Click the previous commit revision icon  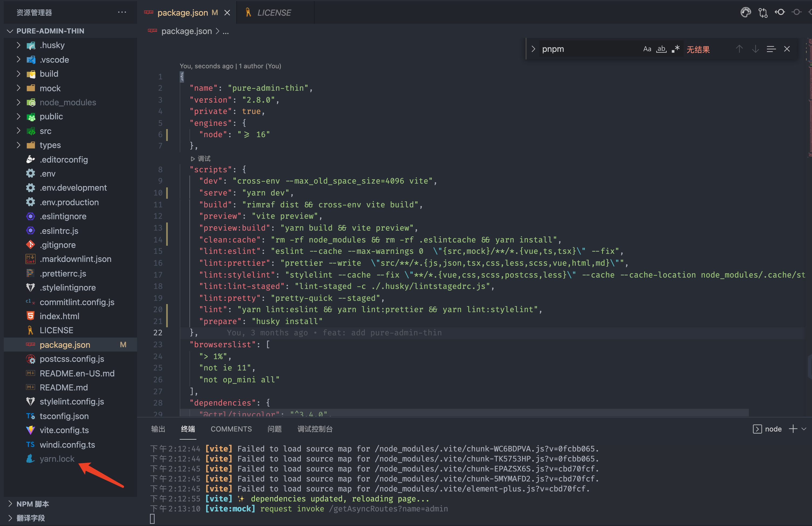[x=780, y=12]
